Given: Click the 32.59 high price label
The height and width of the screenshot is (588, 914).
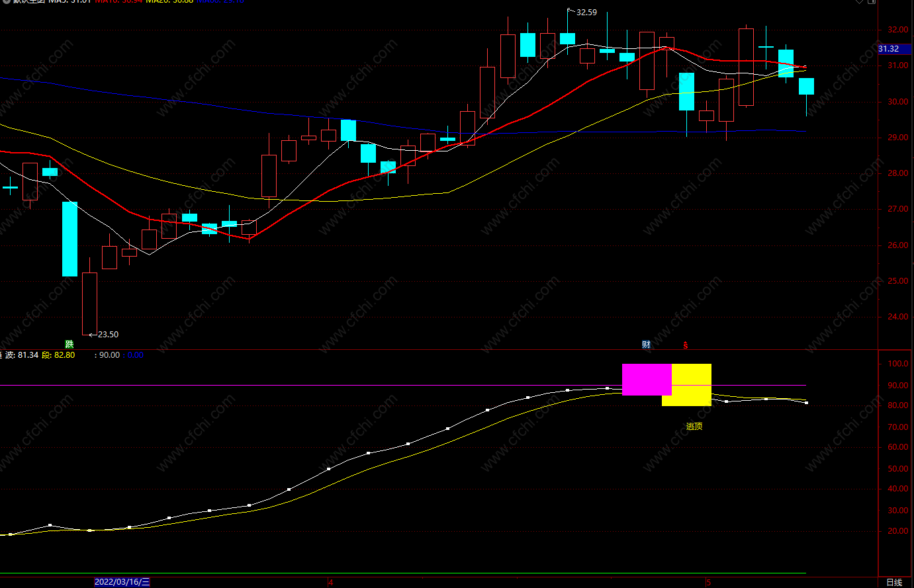Looking at the screenshot, I should tap(586, 13).
